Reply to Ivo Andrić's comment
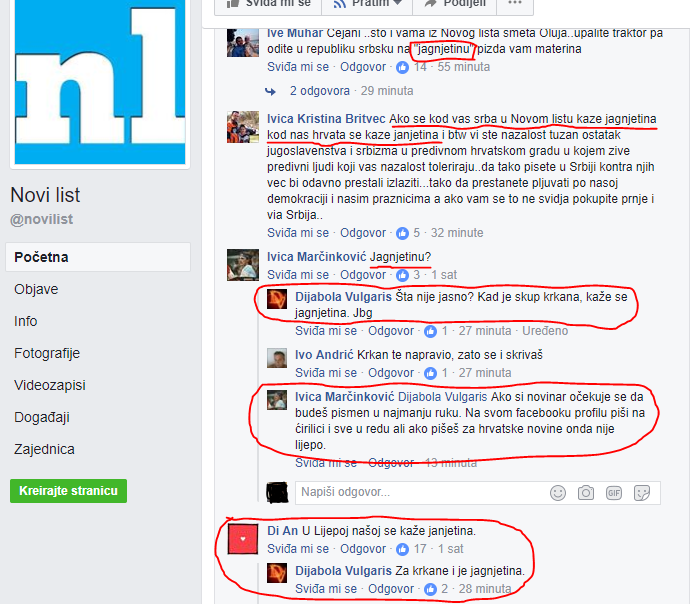This screenshot has width=690, height=604. 391,373
